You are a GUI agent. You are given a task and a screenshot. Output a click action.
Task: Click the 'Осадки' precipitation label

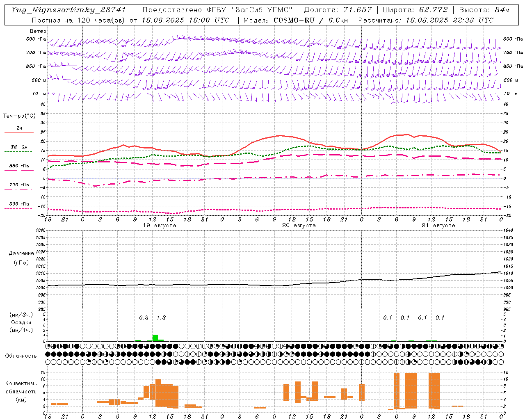(x=21, y=322)
